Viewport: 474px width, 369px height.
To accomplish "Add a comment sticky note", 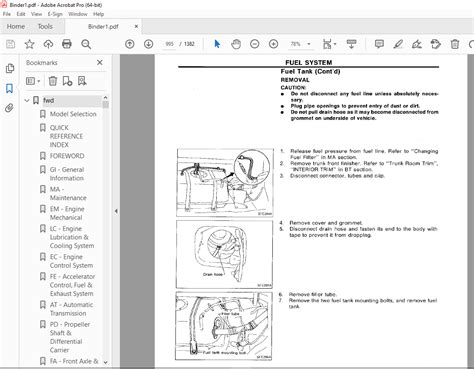I will [379, 44].
